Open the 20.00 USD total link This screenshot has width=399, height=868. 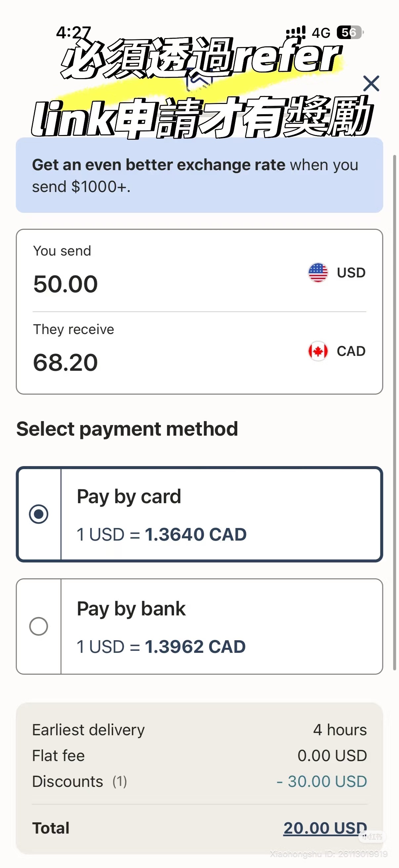click(x=325, y=828)
